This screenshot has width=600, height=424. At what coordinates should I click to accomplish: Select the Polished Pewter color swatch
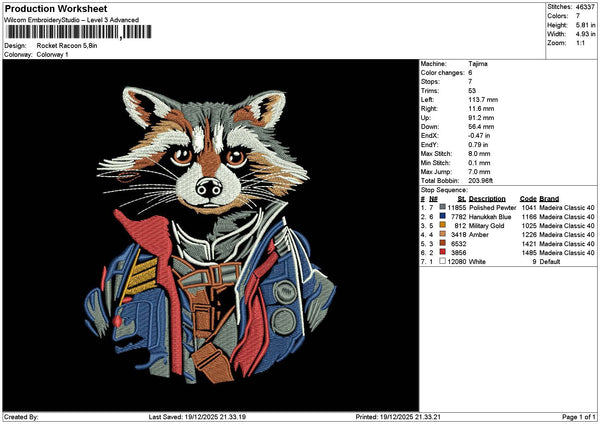click(442, 207)
